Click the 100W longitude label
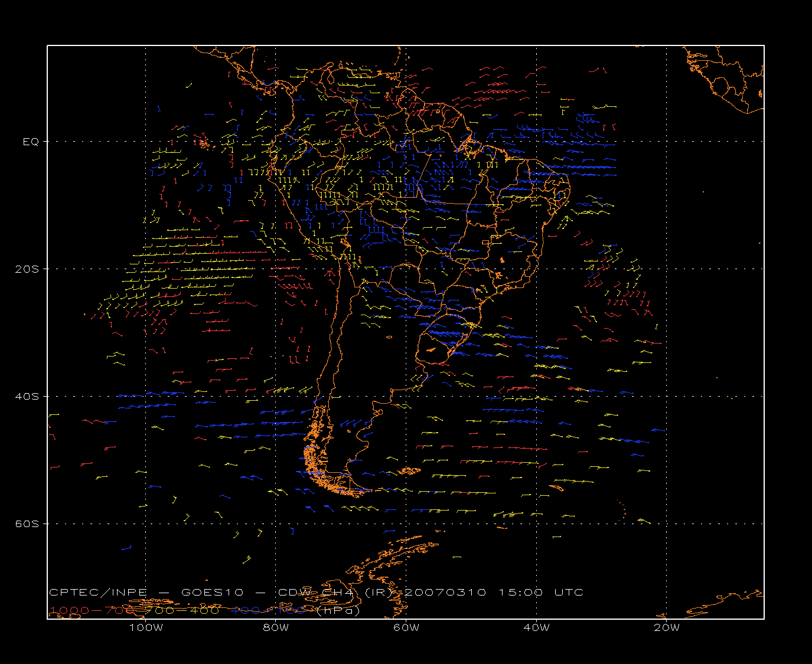The width and height of the screenshot is (812, 664). pyautogui.click(x=146, y=627)
